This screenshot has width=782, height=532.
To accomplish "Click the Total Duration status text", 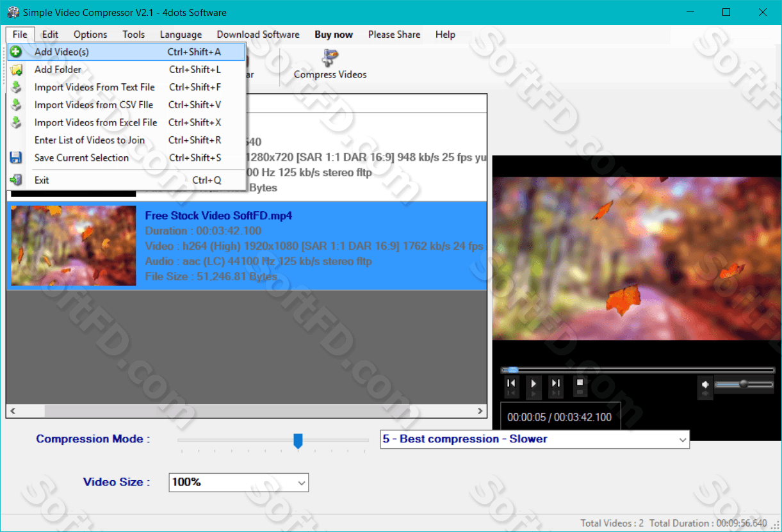I will (x=708, y=523).
